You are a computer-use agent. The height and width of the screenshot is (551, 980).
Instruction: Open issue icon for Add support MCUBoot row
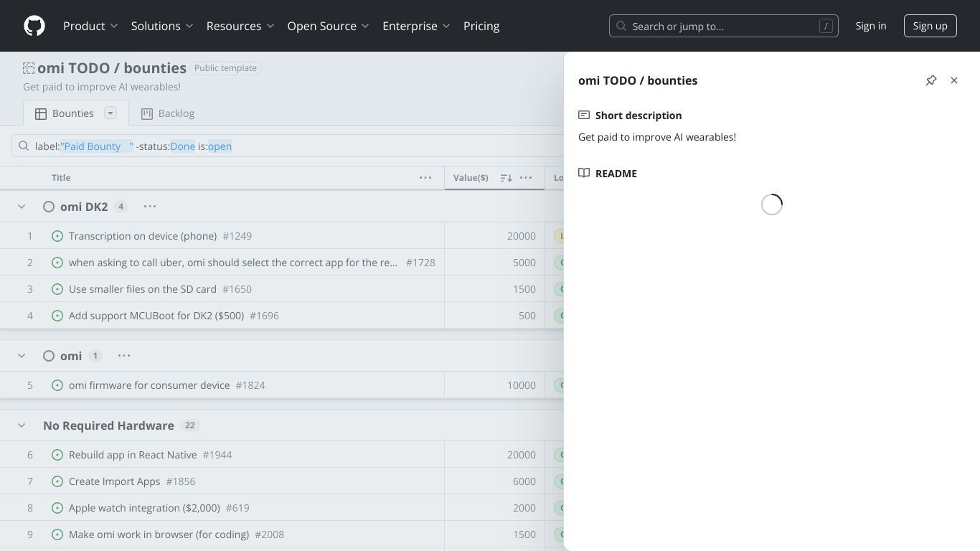pos(57,316)
